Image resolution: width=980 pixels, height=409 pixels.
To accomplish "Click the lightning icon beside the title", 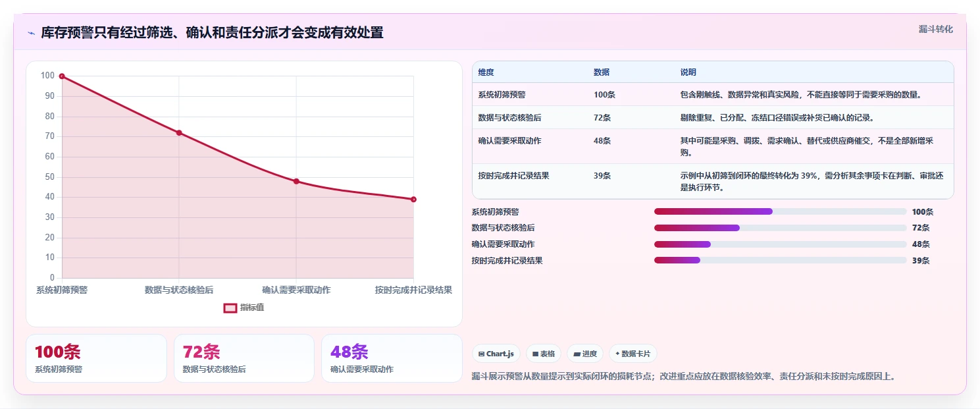I will [x=31, y=33].
